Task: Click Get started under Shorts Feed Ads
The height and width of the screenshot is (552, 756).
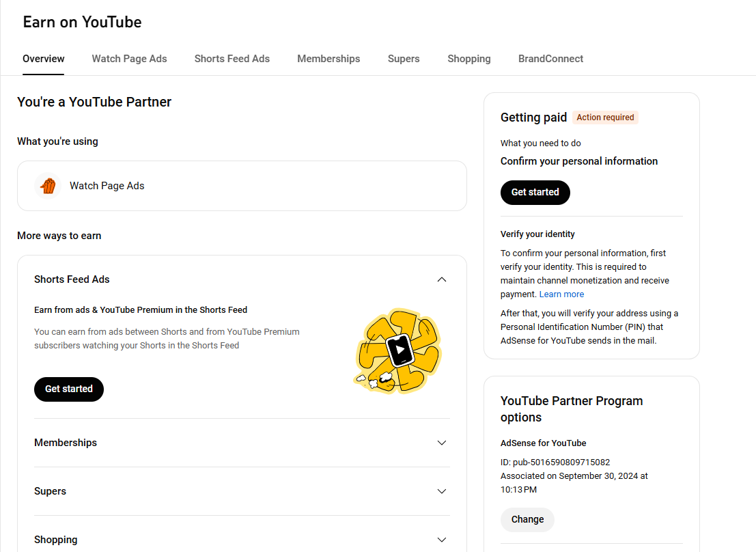Action: coord(69,389)
